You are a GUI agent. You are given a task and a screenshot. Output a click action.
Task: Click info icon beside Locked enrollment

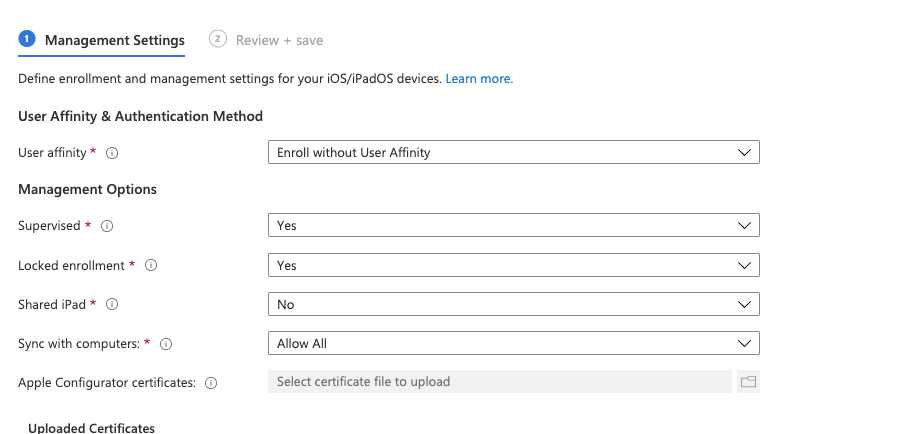151,266
